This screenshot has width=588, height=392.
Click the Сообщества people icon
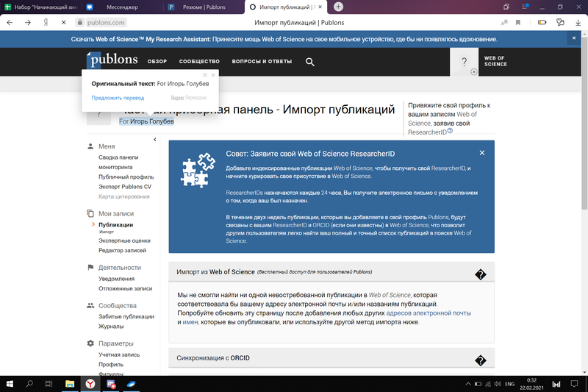(90, 305)
